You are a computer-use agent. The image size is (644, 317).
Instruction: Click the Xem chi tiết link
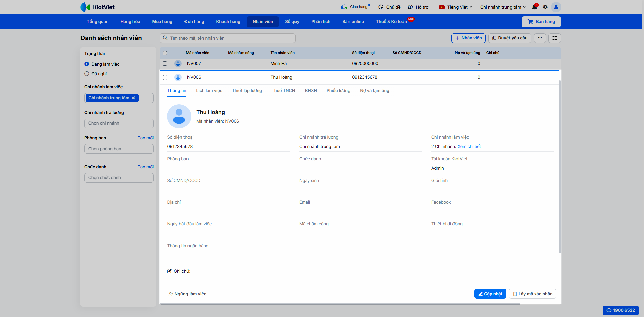click(x=469, y=147)
